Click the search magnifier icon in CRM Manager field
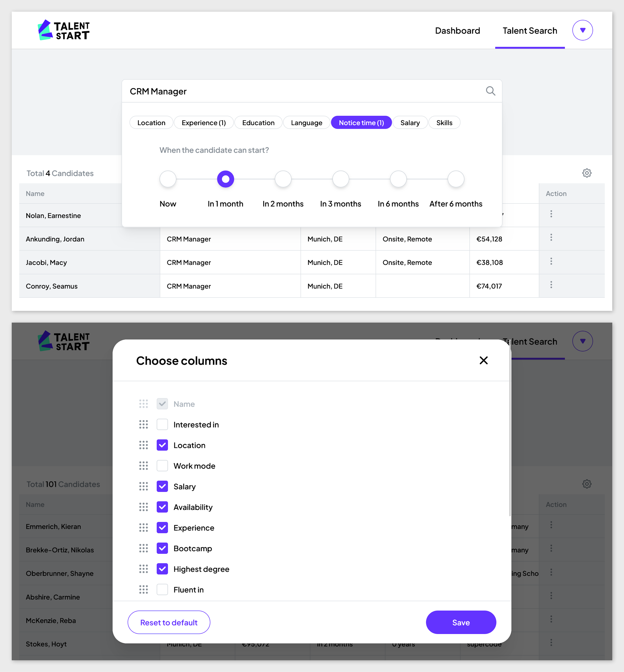This screenshot has width=624, height=672. coord(490,91)
